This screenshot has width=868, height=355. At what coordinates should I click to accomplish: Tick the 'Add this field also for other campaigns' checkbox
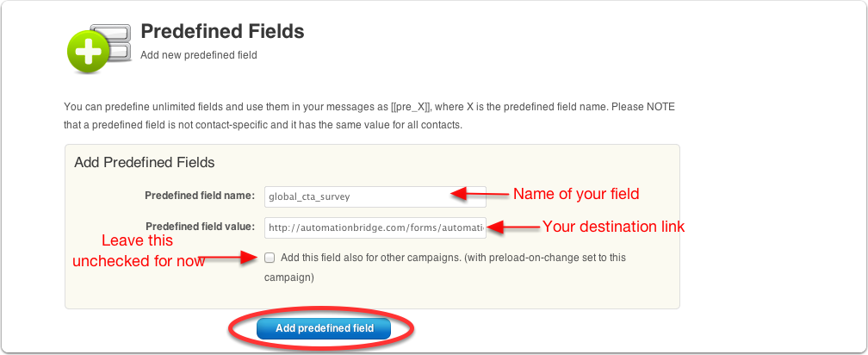click(x=269, y=258)
